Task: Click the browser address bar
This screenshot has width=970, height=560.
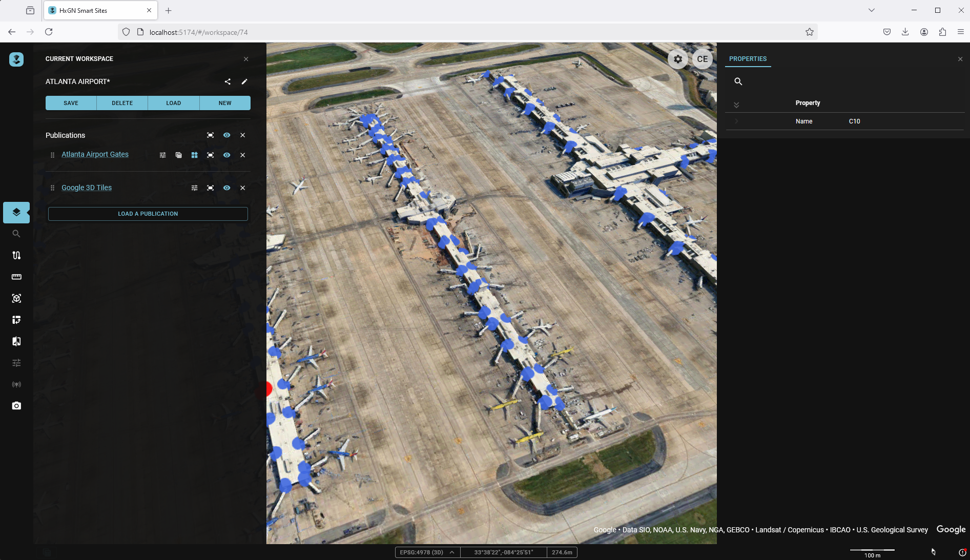Action: (461, 32)
